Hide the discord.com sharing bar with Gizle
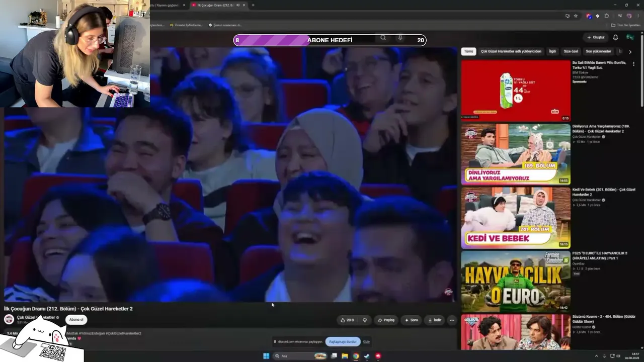 pos(366,342)
